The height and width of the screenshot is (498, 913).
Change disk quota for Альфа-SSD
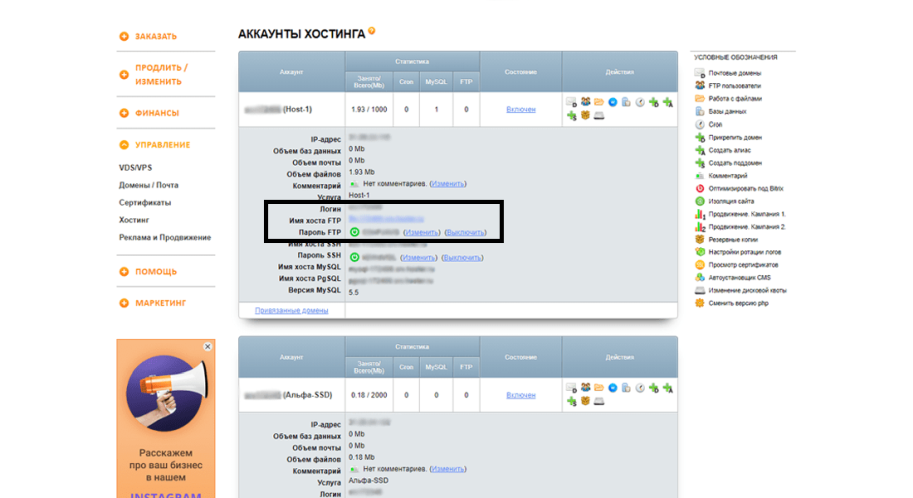(x=599, y=401)
